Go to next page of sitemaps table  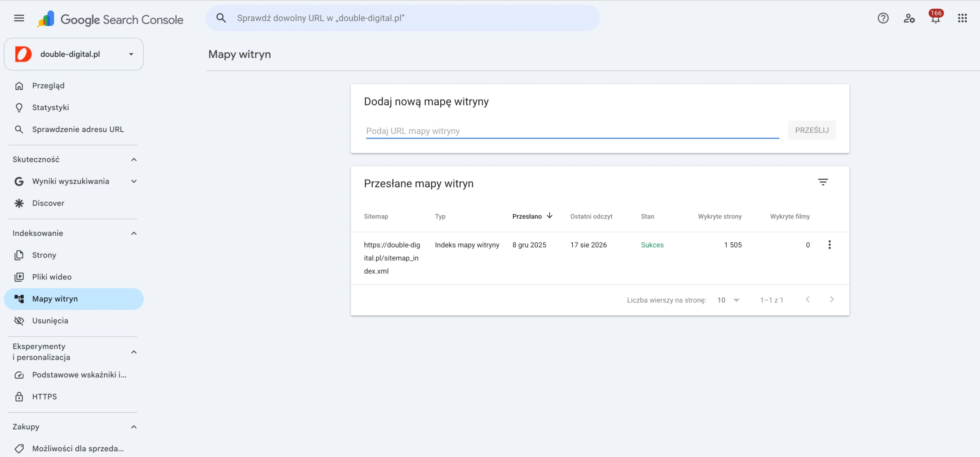tap(831, 300)
